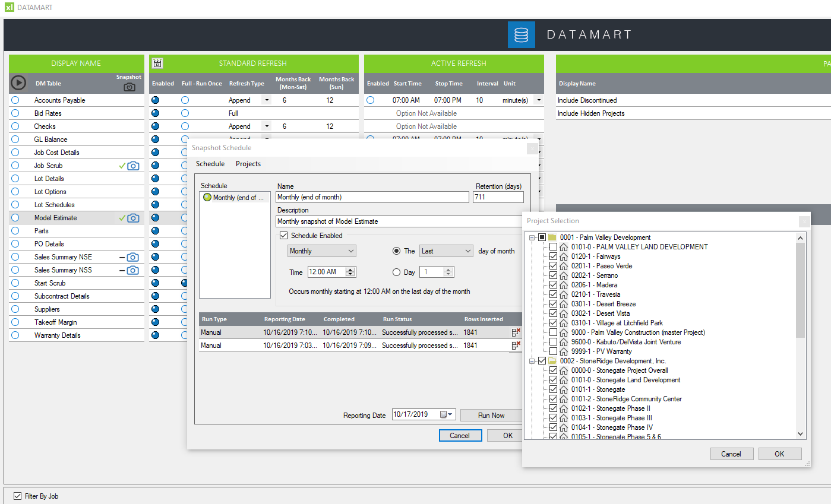Screen dimensions: 831x504
Task: Open the calendar icon in Standard Refresh header
Action: pyautogui.click(x=157, y=64)
